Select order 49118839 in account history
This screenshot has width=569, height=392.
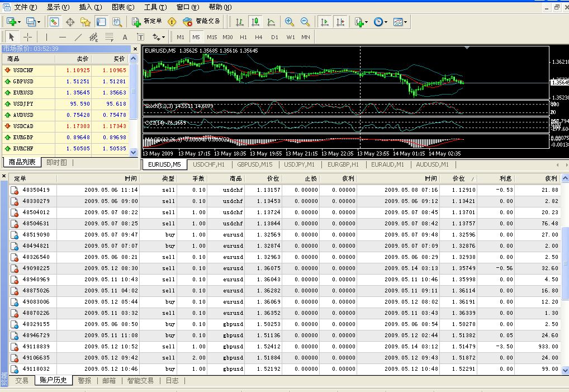coord(285,347)
